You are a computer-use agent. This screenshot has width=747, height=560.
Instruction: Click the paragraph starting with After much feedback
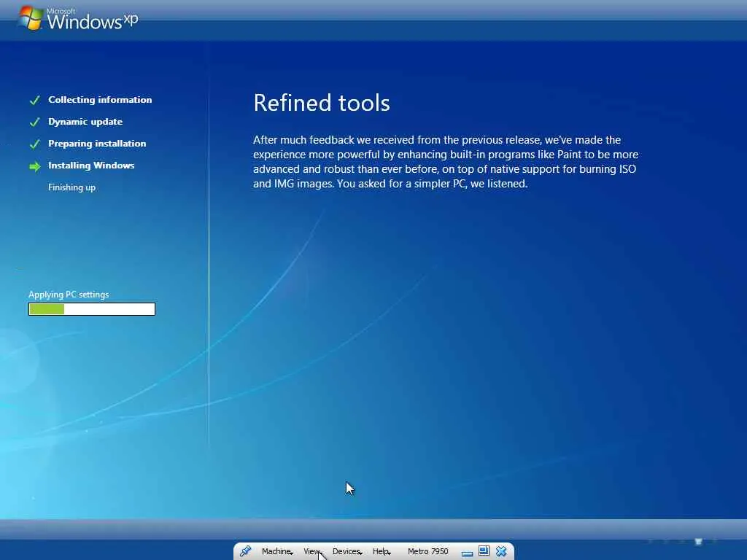click(446, 162)
